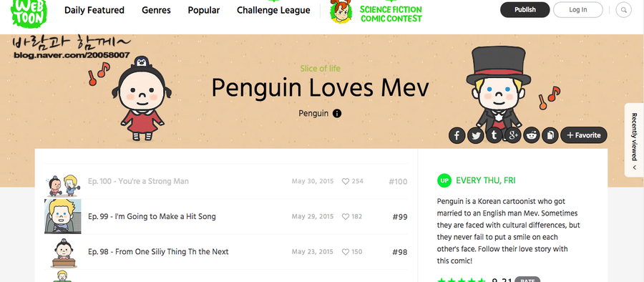Share comic on Facebook icon
This screenshot has height=282, width=644.
point(457,135)
